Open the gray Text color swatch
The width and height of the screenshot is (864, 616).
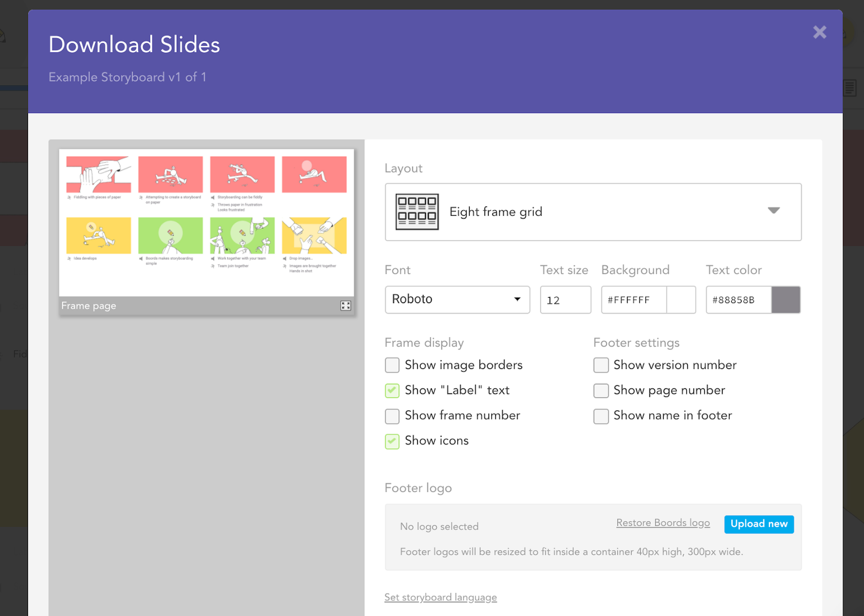(785, 300)
